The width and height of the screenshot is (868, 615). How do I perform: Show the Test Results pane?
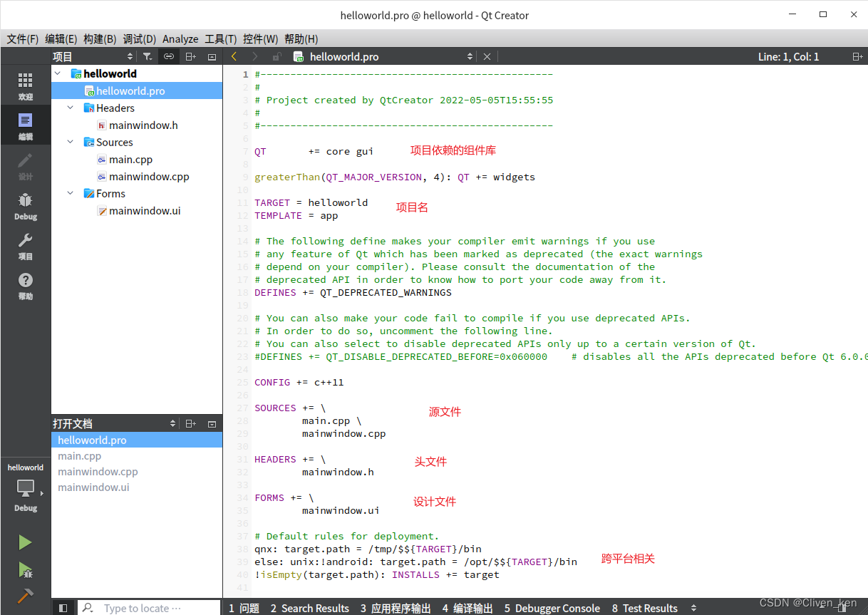pyautogui.click(x=645, y=608)
